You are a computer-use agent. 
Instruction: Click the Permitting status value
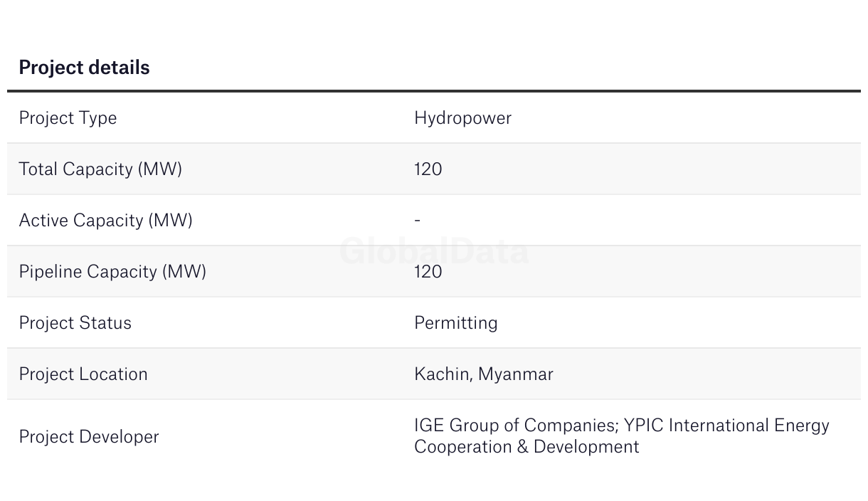click(455, 323)
